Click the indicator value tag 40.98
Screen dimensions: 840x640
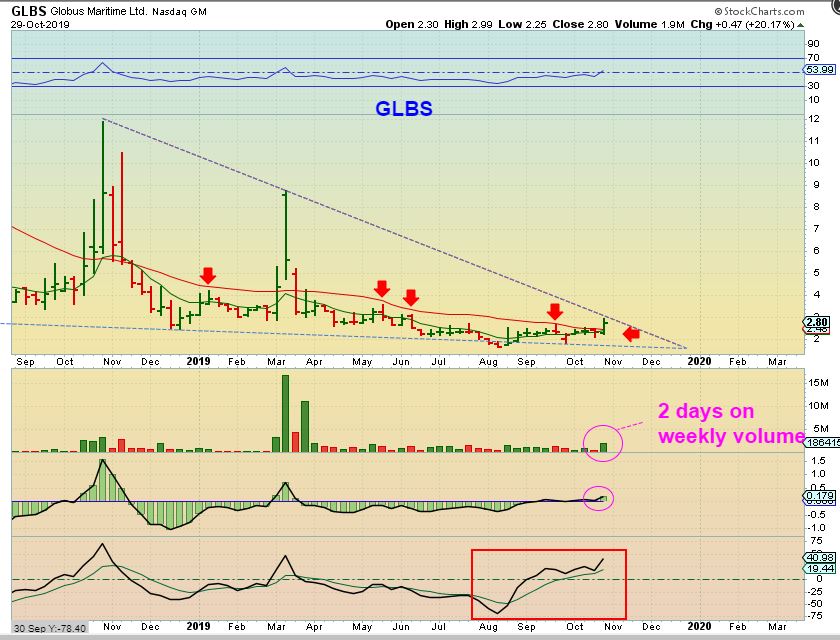820,558
